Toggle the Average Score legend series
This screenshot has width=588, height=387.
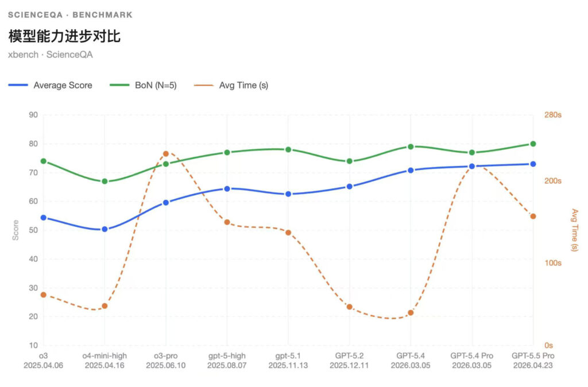63,85
